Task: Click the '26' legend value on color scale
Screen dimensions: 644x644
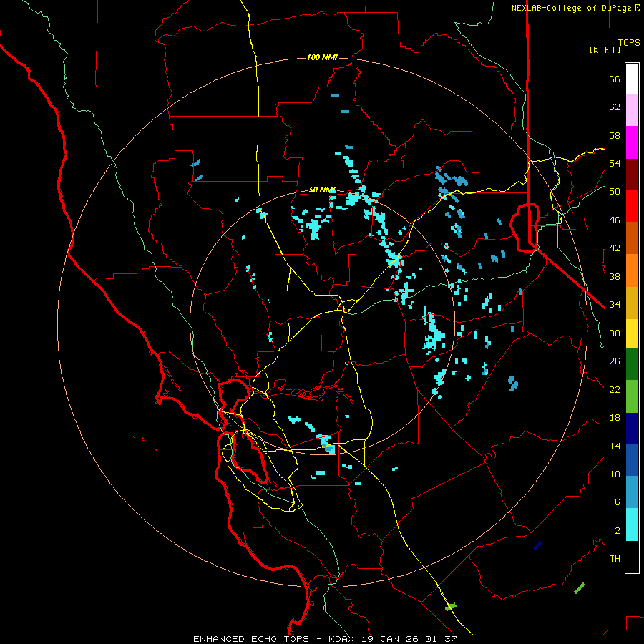Action: pyautogui.click(x=615, y=361)
